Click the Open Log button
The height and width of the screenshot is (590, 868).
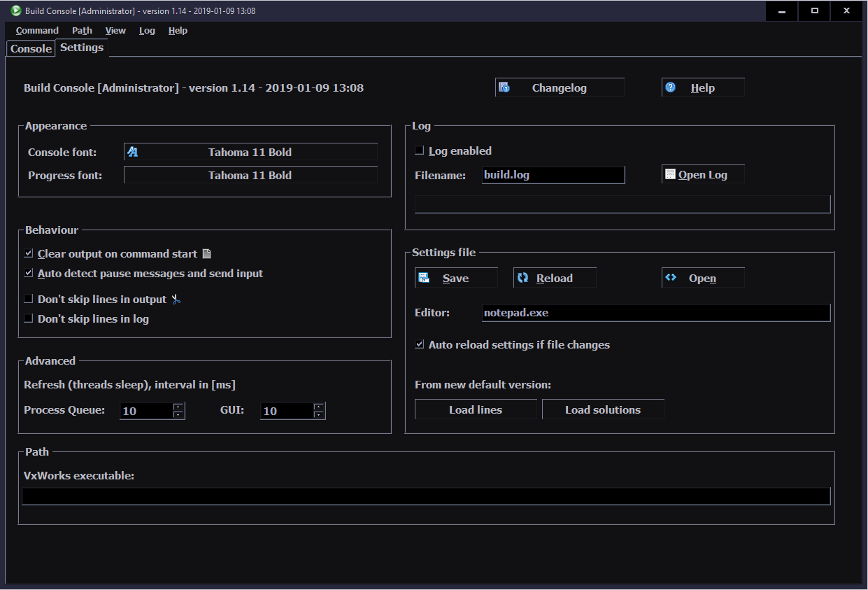pos(703,174)
